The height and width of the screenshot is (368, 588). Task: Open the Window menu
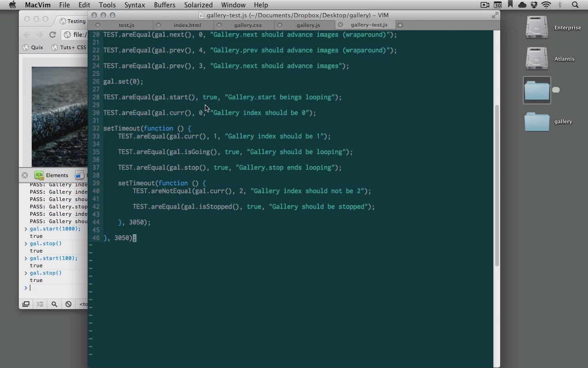[233, 5]
